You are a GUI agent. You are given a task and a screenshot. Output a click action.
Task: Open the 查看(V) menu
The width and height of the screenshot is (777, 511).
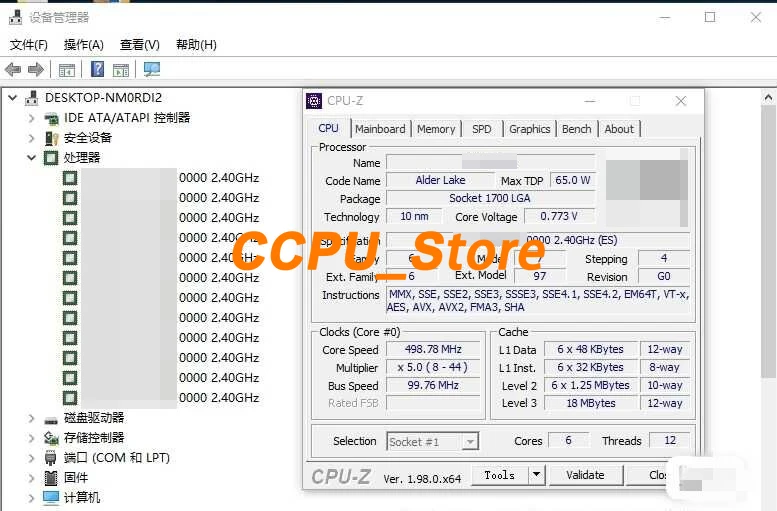tap(140, 45)
